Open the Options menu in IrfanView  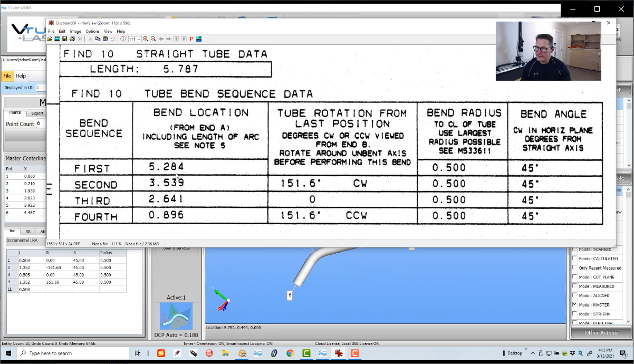(x=92, y=32)
